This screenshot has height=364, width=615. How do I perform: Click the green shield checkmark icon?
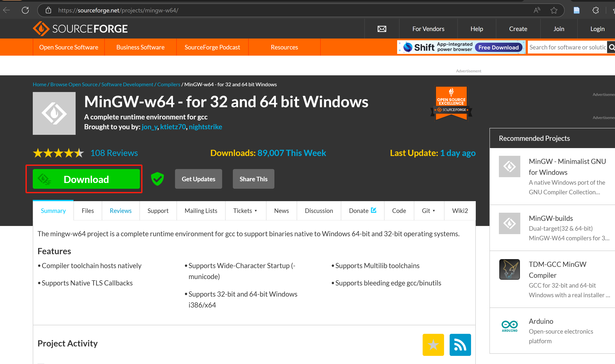coord(157,179)
